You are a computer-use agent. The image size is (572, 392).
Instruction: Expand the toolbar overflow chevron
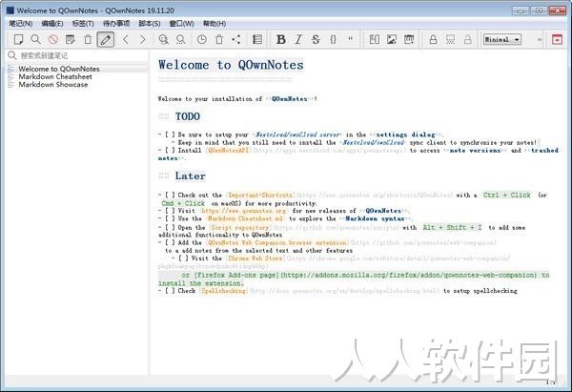[x=540, y=39]
